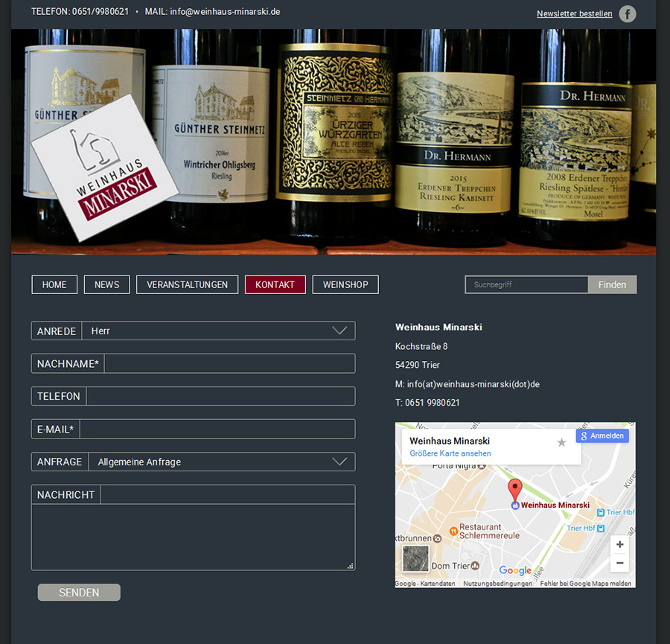
Task: Click the Finden search button
Action: 613,284
